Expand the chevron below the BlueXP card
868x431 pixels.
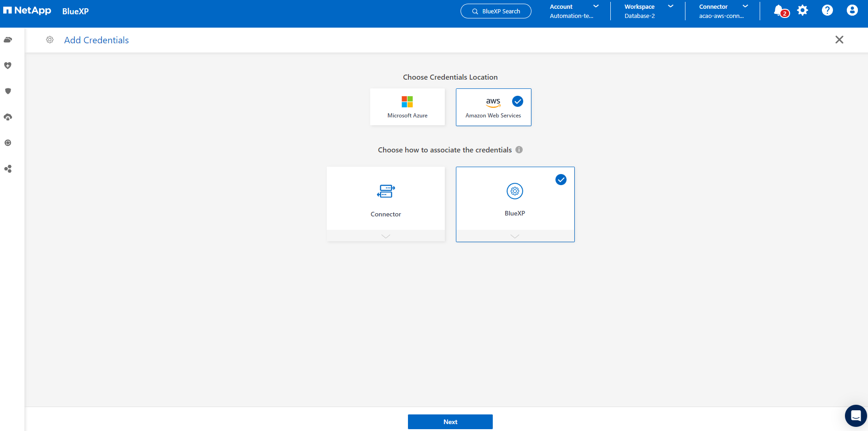coord(515,236)
